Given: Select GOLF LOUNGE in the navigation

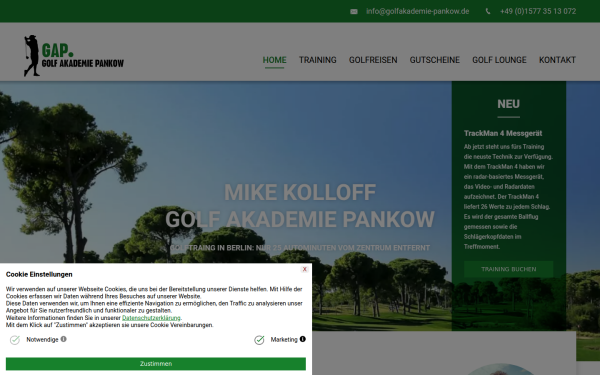Looking at the screenshot, I should click(499, 60).
